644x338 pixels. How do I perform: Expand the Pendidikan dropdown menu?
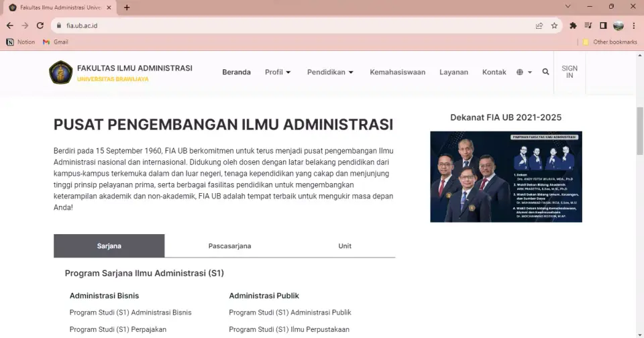click(x=330, y=72)
